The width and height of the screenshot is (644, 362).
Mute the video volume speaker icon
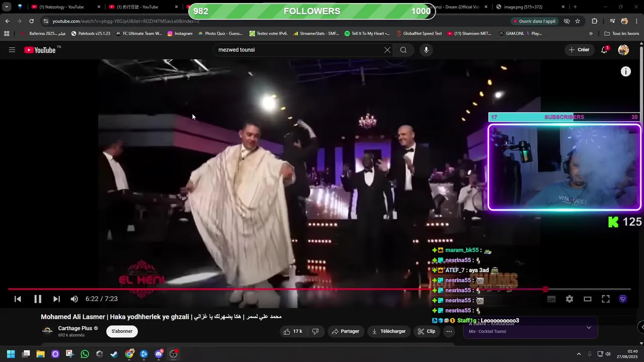pyautogui.click(x=74, y=299)
